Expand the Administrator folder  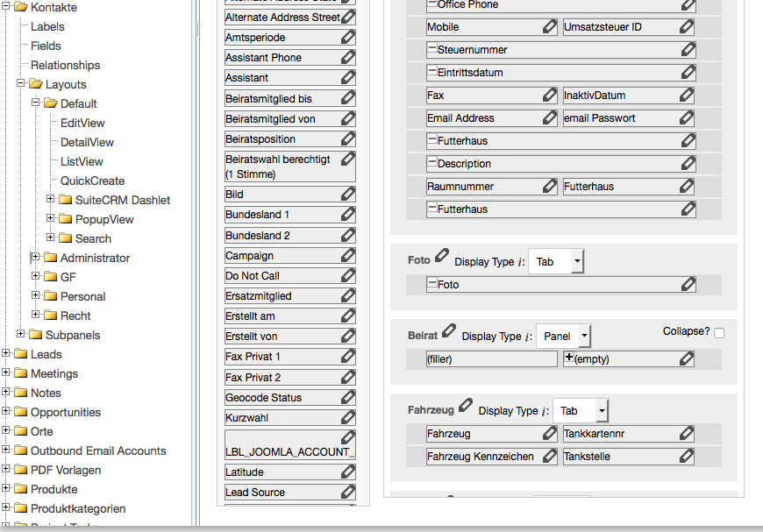coord(36,257)
